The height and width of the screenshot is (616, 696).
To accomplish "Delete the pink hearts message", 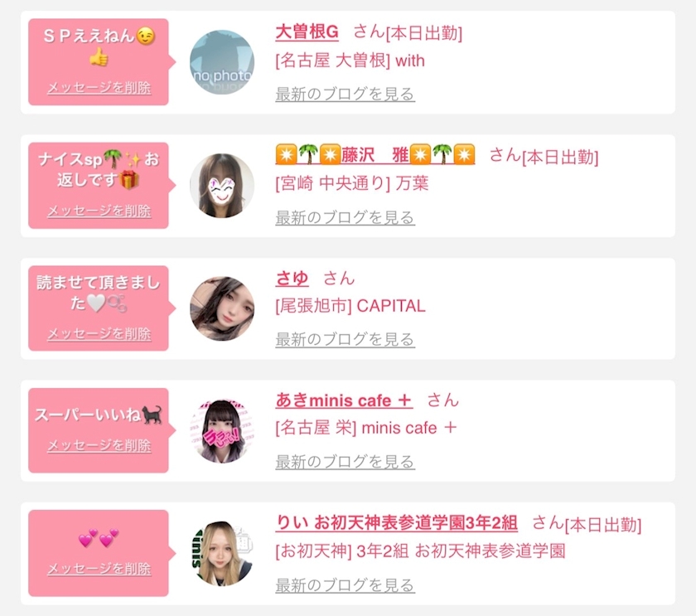I will pos(99,569).
